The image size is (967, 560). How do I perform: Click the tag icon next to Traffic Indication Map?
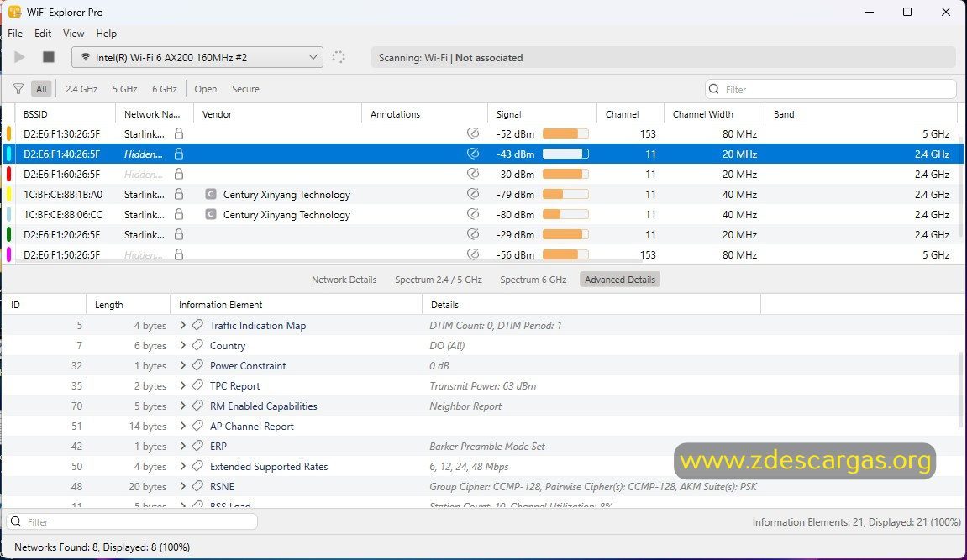coord(197,325)
